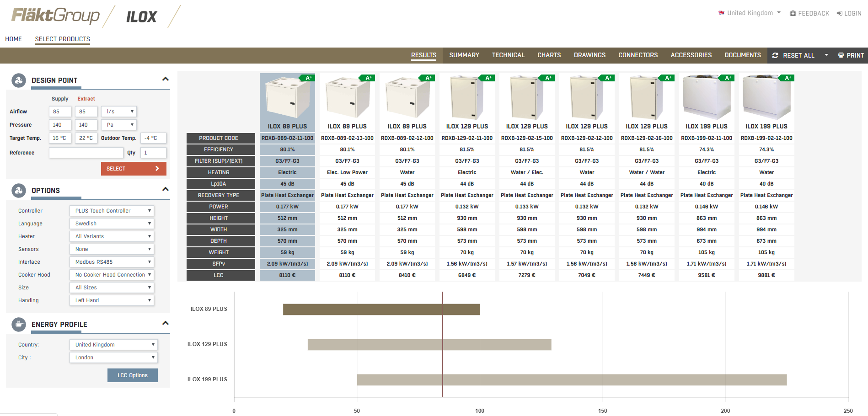Collapse the Design Point section

(166, 79)
